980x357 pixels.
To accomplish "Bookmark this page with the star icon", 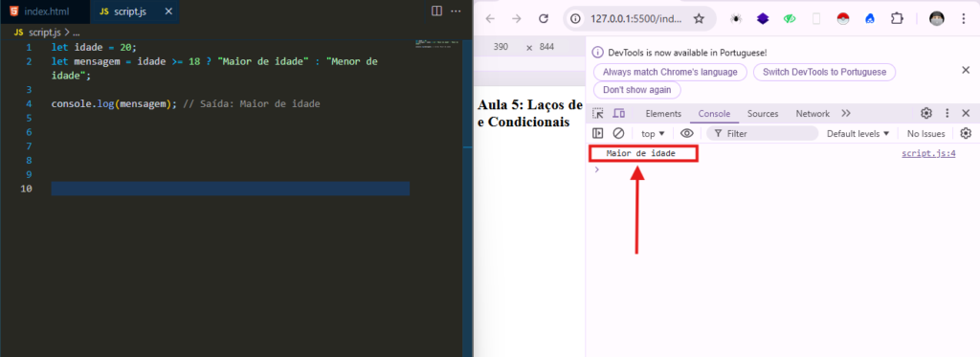I will [699, 19].
